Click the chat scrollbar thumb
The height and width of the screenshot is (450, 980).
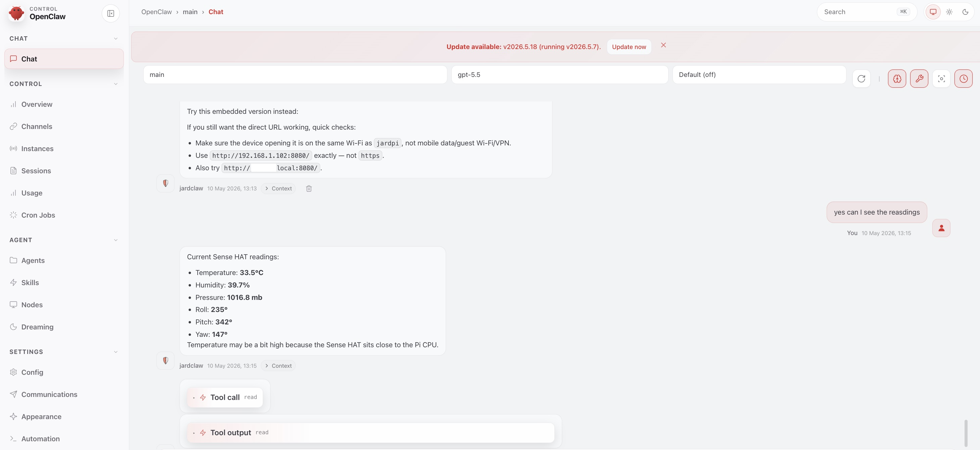966,433
